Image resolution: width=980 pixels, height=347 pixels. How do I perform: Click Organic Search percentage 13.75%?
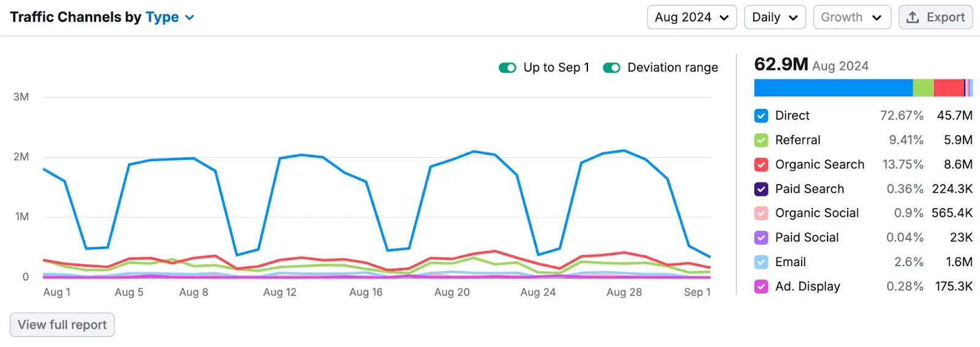coord(903,165)
